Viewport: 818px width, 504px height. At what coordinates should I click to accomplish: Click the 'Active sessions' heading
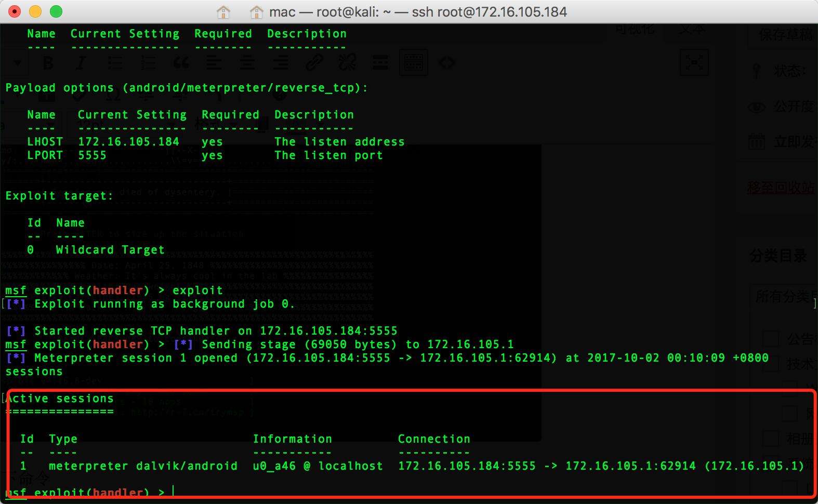coord(59,399)
